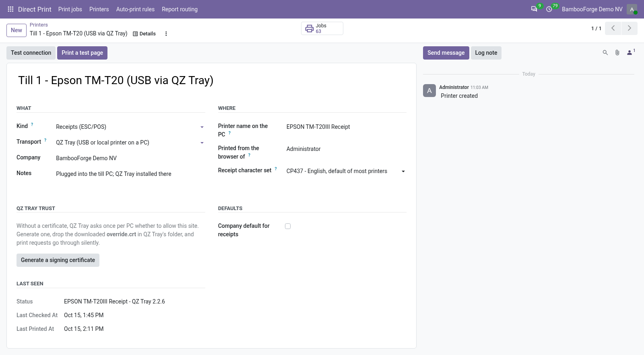Open the Kind dropdown
Viewport: 644px width, 355px height.
click(130, 127)
